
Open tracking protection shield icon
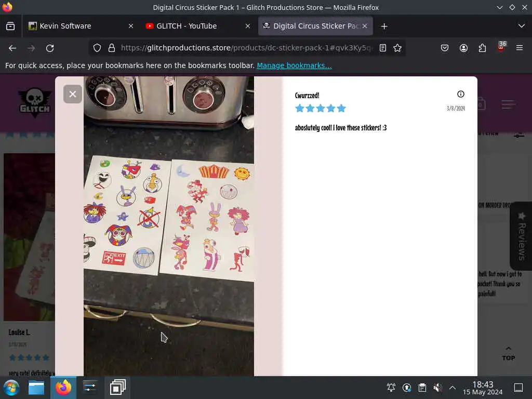pos(97,48)
